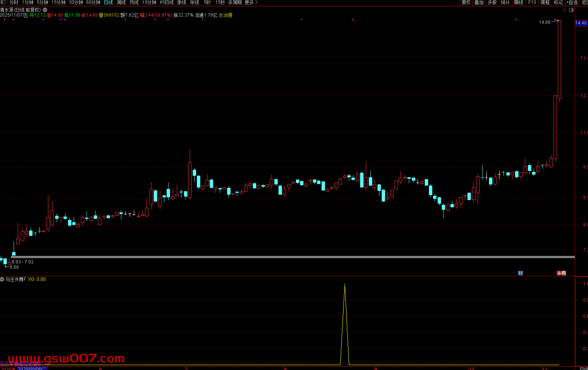588x370 pixels.
Task: Click the 涨榜 marker icon
Action: [561, 273]
